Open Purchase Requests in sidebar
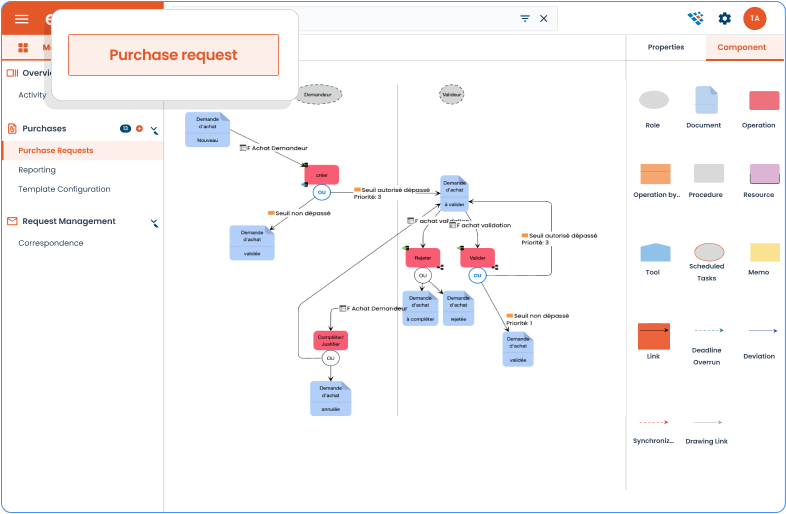786x514 pixels. 83,150
